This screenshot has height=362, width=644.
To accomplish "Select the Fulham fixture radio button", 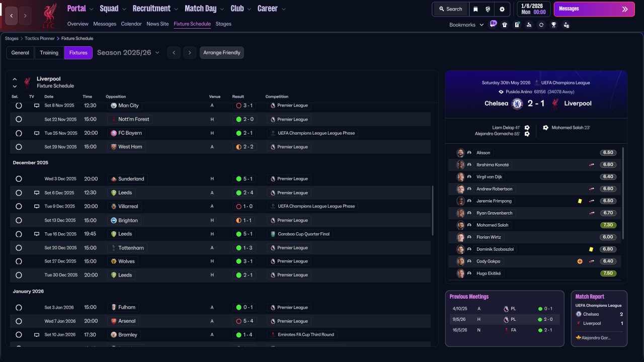I will (x=19, y=307).
